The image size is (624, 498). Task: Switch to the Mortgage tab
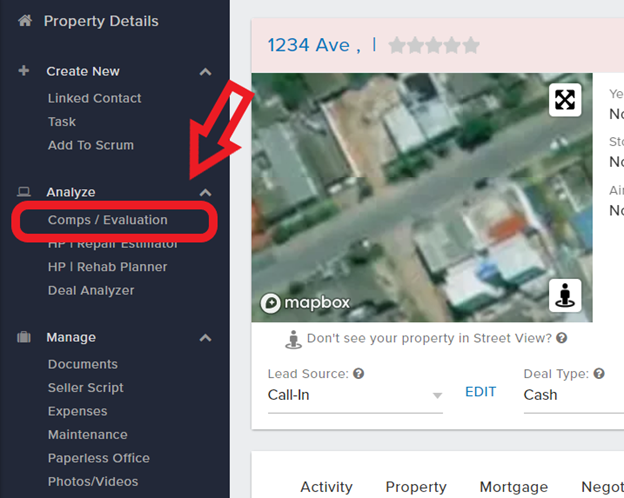pos(514,486)
